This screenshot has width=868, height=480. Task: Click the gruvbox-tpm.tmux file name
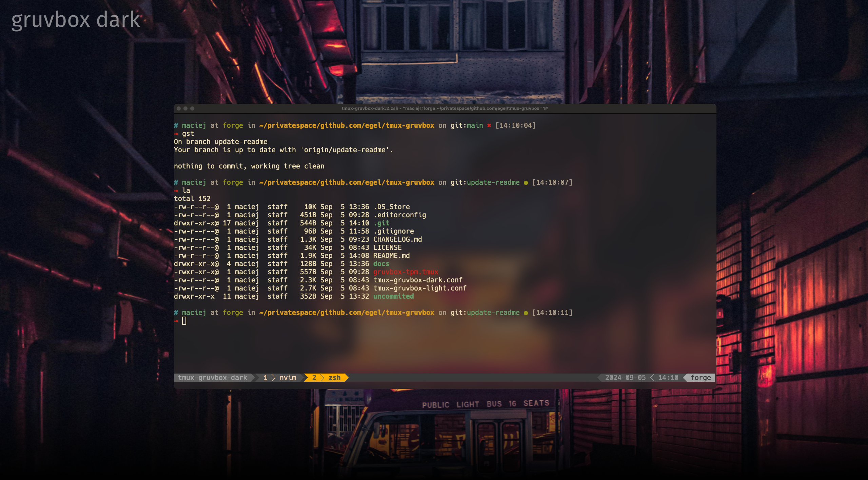coord(406,272)
